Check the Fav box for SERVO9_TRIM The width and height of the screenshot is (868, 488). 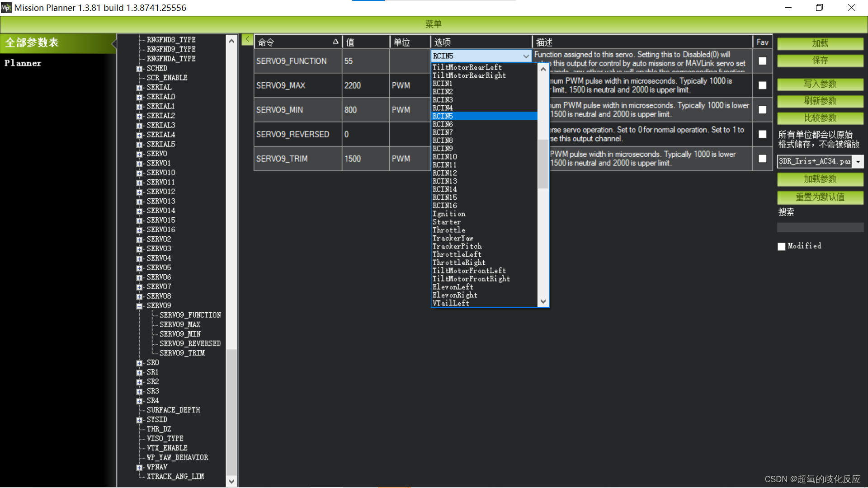[762, 159]
